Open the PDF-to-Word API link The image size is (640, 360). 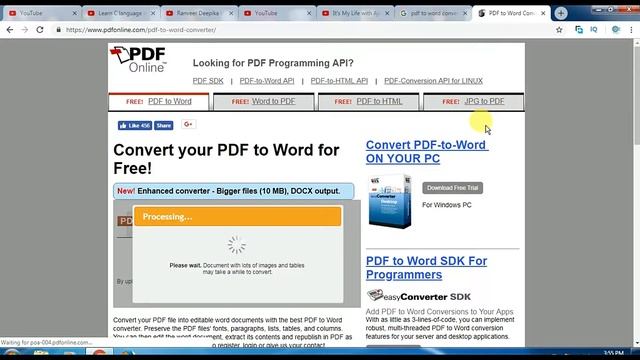pos(267,81)
